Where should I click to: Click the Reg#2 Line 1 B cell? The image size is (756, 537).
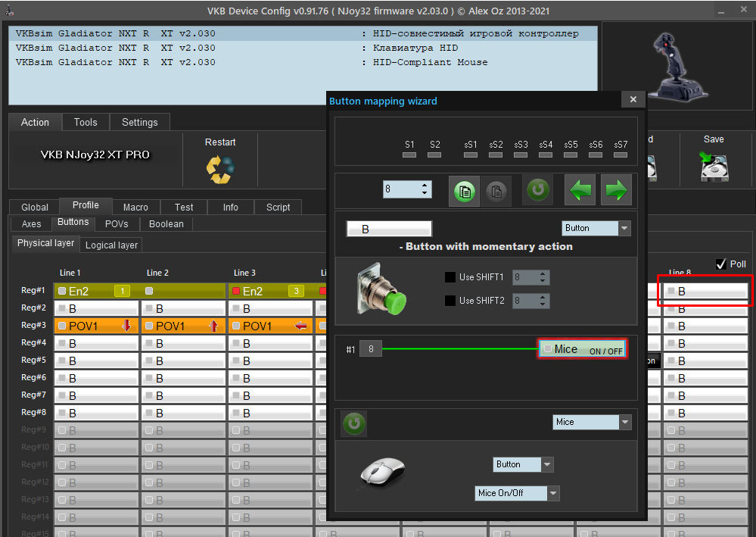coord(96,308)
